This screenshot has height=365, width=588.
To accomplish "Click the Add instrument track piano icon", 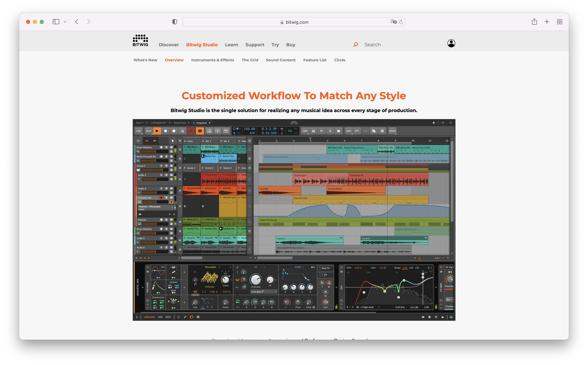I will pos(313,131).
